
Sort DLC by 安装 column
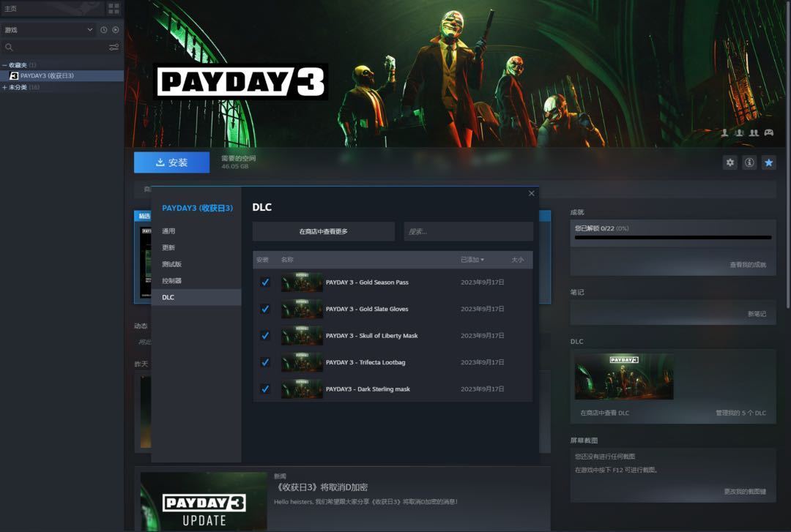pyautogui.click(x=262, y=260)
